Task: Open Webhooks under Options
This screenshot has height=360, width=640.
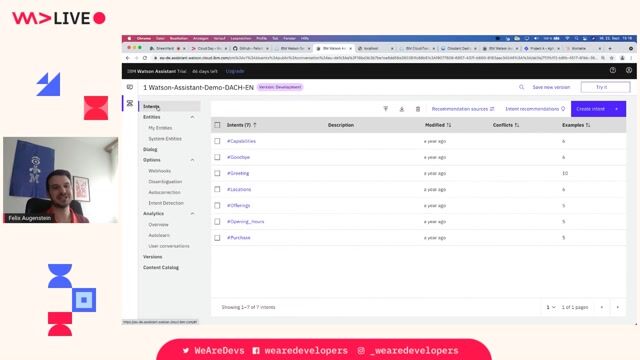Action: coord(160,171)
